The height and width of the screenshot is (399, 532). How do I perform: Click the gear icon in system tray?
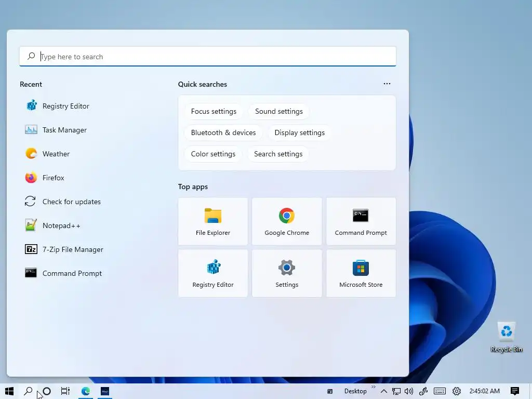tap(457, 391)
